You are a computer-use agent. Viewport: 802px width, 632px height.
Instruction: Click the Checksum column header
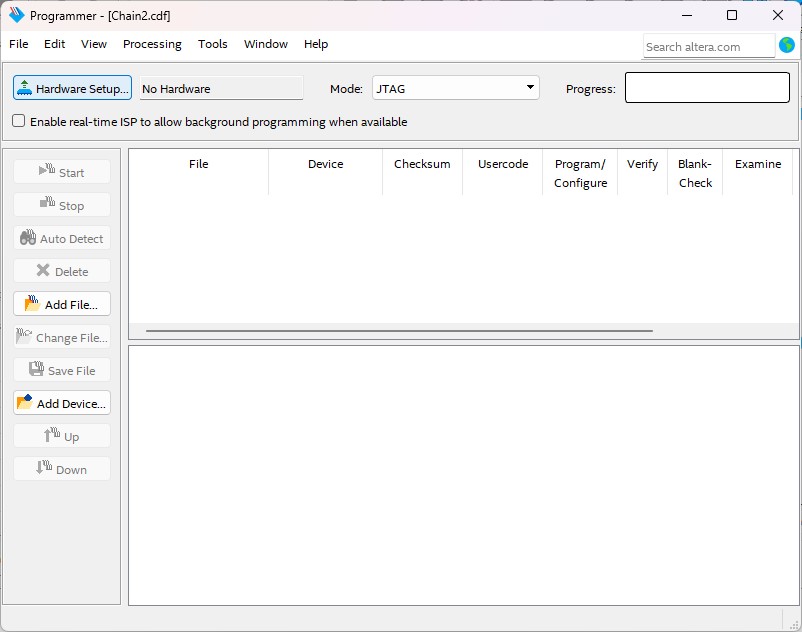tap(422, 172)
